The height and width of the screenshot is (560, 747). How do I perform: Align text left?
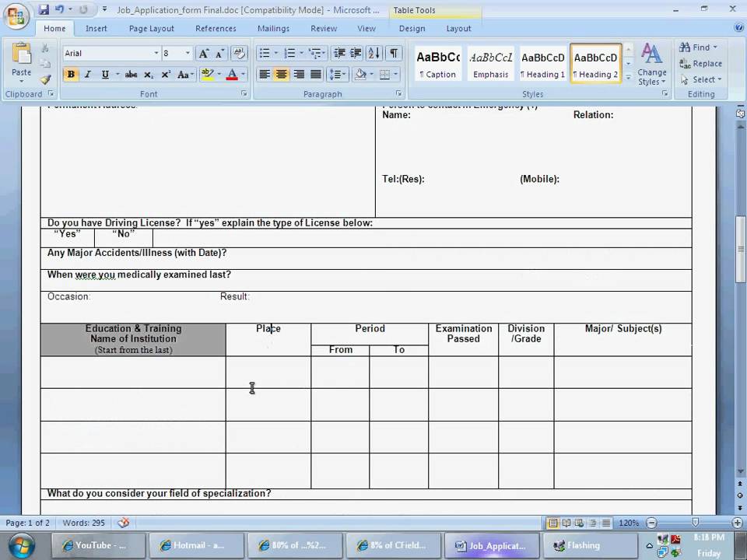pyautogui.click(x=265, y=75)
